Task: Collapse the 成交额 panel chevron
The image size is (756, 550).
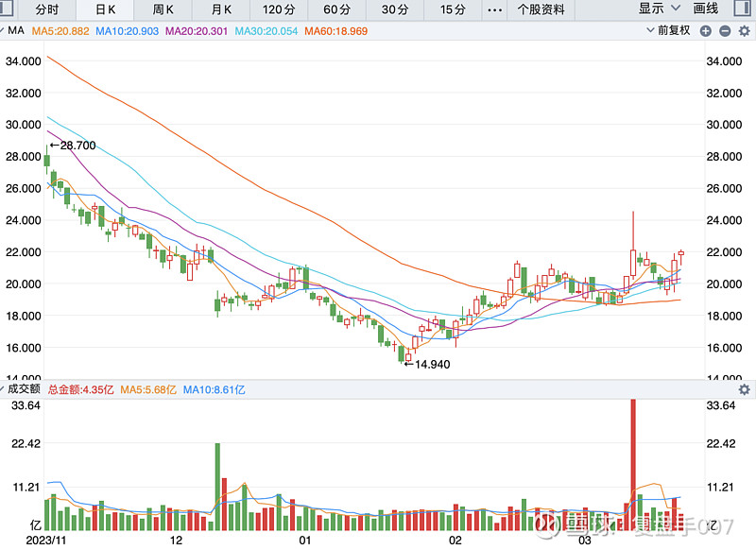Action: pos(3,388)
